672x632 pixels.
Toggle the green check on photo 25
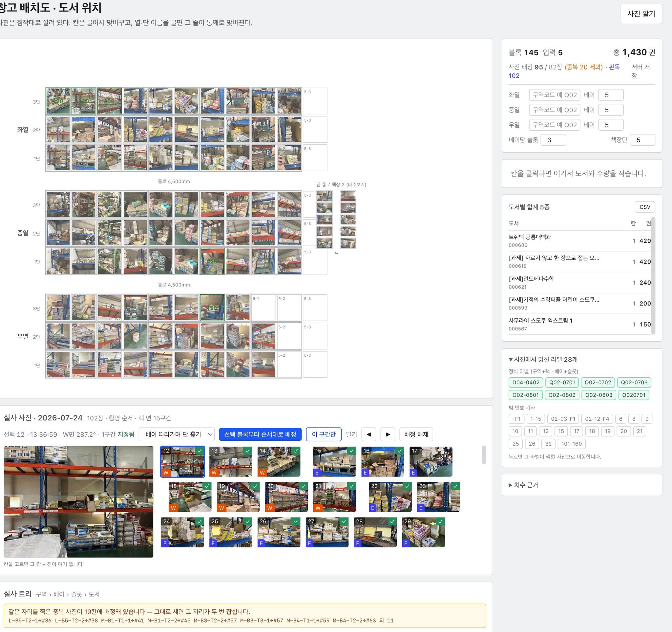pos(248,521)
